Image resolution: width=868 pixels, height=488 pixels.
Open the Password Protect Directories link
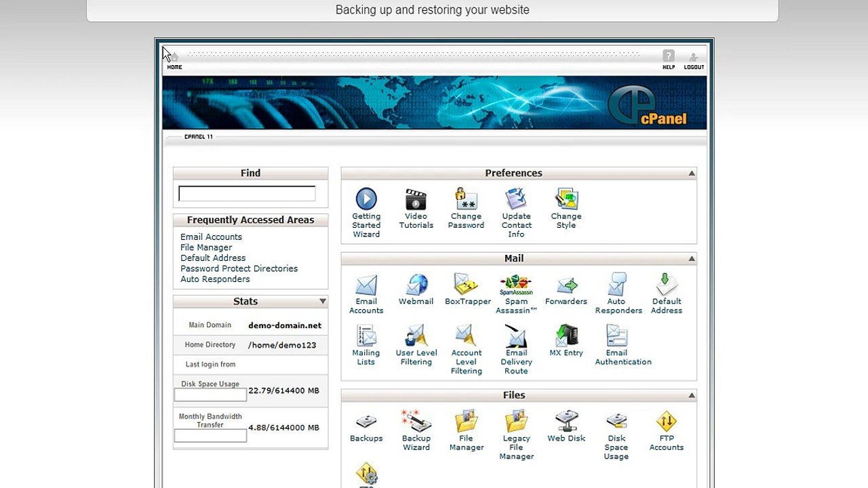tap(239, 268)
